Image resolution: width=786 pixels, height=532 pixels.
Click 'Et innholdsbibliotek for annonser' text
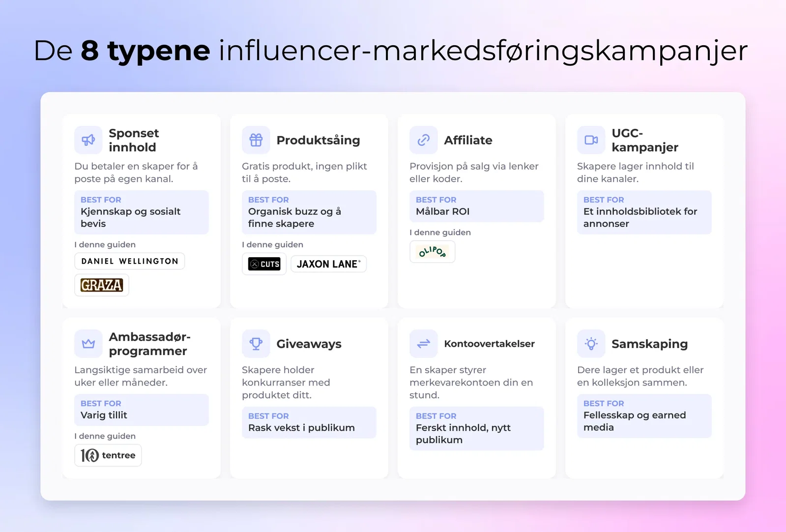pos(640,217)
